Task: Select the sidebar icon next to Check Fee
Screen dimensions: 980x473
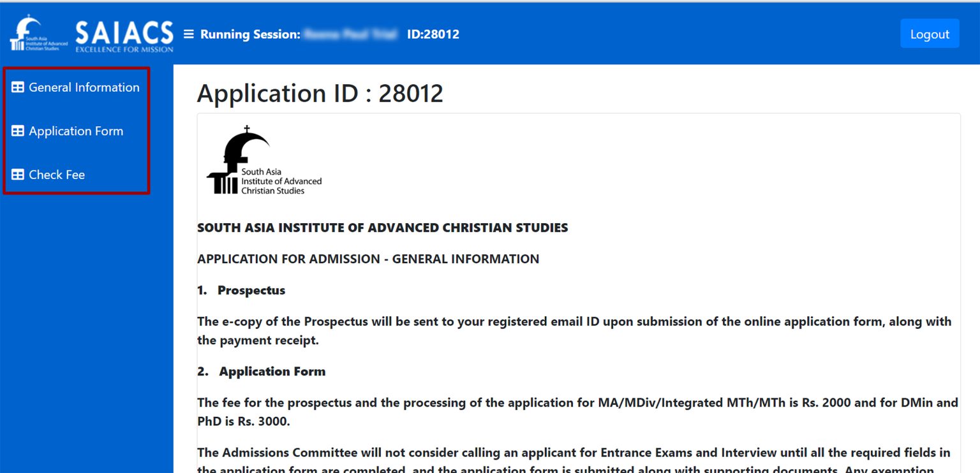Action: coord(17,174)
